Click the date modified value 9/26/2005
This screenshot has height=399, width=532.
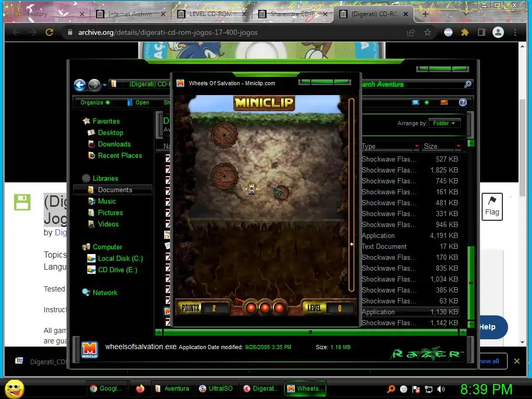[268, 347]
